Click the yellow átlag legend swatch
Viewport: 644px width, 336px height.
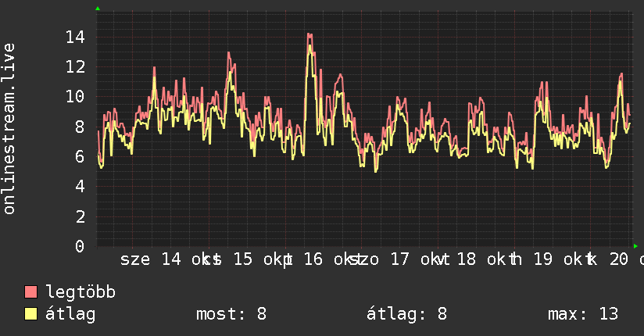point(30,314)
